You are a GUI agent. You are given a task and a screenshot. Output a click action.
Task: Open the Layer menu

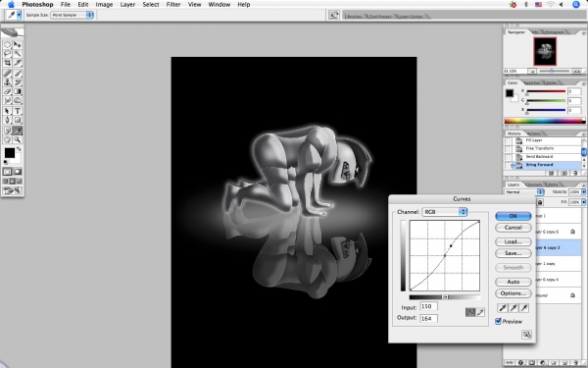click(x=127, y=5)
